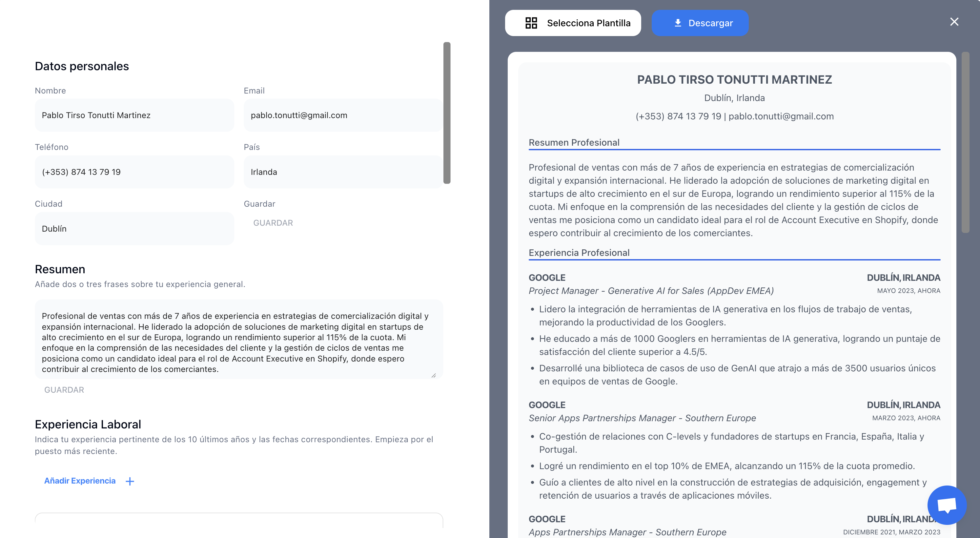Viewport: 980px width, 538px height.
Task: Close the preview panel with X
Action: (x=954, y=22)
